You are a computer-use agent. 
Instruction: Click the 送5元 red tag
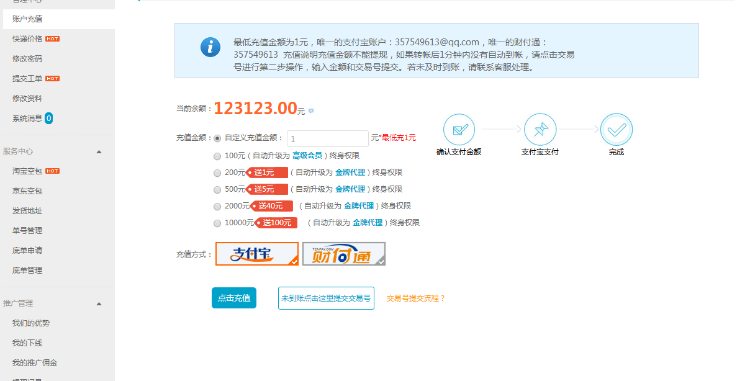[x=267, y=189]
